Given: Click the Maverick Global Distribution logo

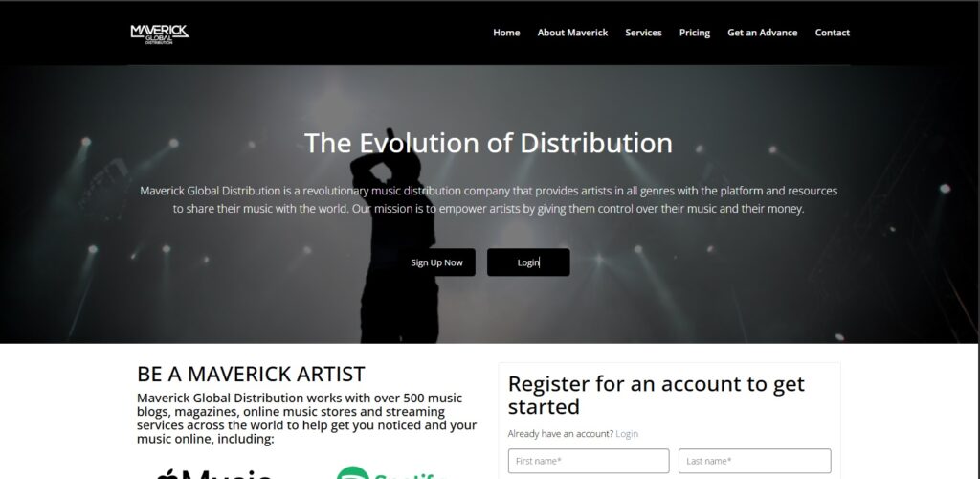Looking at the screenshot, I should (x=160, y=34).
